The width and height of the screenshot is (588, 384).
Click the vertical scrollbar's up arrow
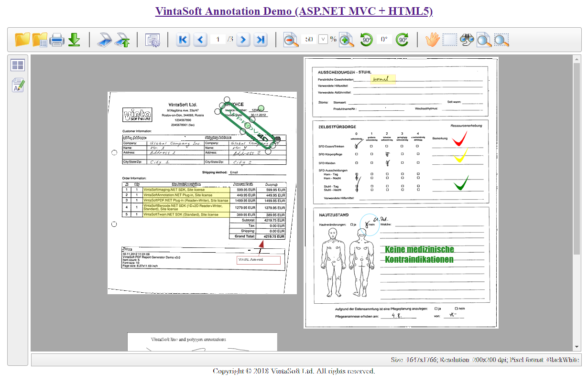pyautogui.click(x=577, y=59)
